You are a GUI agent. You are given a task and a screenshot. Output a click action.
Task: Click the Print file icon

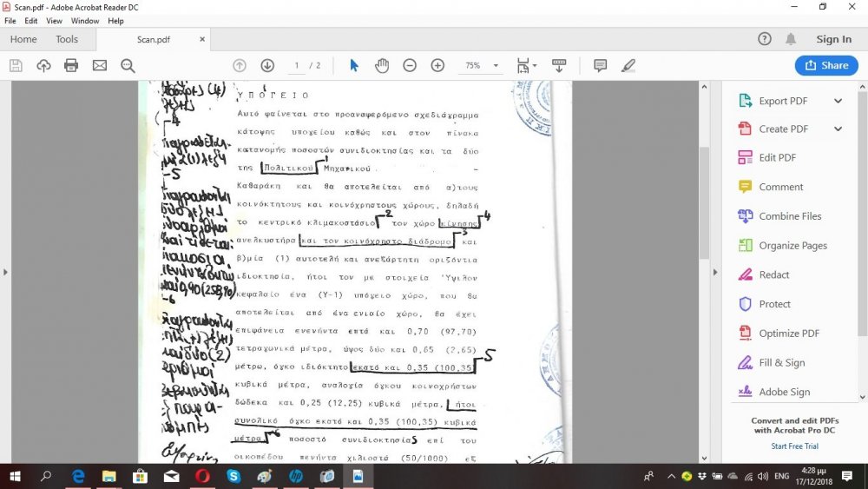click(x=71, y=66)
